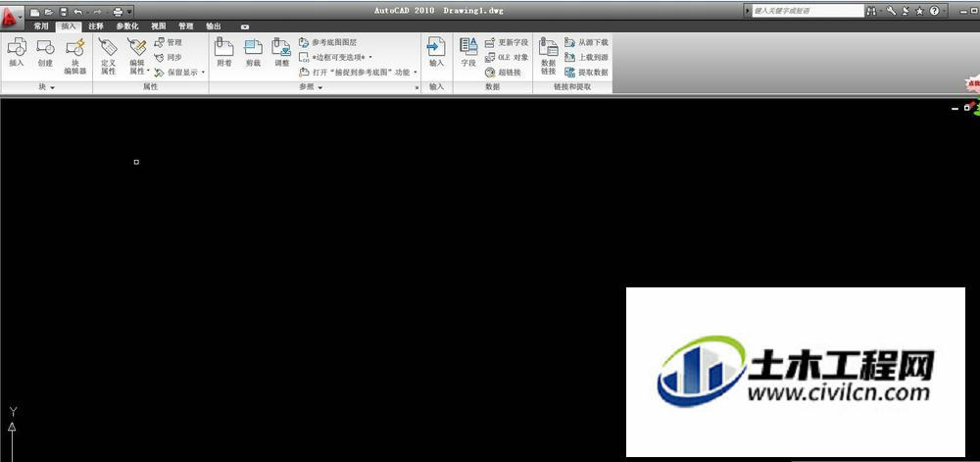This screenshot has width=980, height=462.
Task: Click the 管理 attribute manager button
Action: (x=169, y=42)
